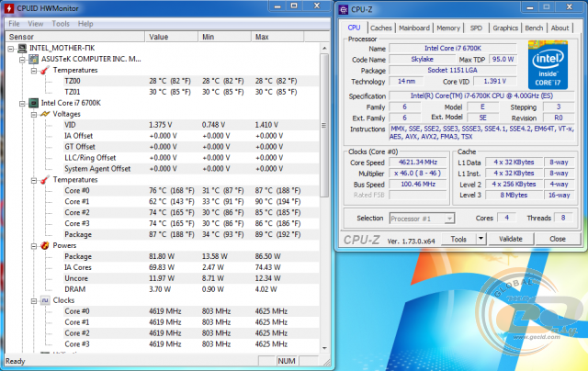The width and height of the screenshot is (588, 371).
Task: Switch to the Mainboard tab in CPU-Z
Action: point(414,28)
